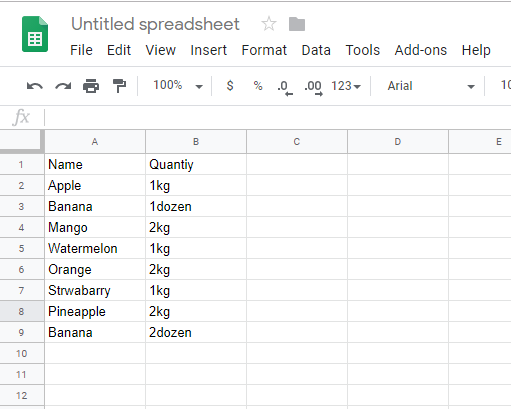
Task: Open the Add-ons menu
Action: tap(421, 50)
